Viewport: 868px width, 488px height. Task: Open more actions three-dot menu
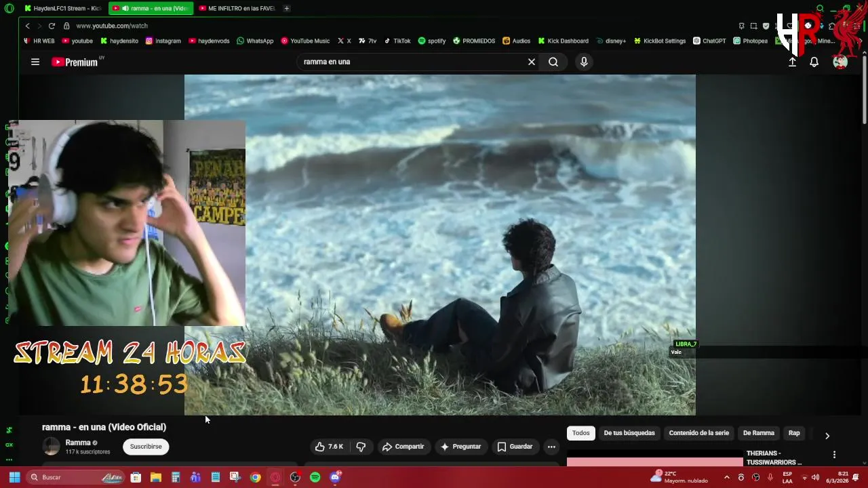coord(551,447)
